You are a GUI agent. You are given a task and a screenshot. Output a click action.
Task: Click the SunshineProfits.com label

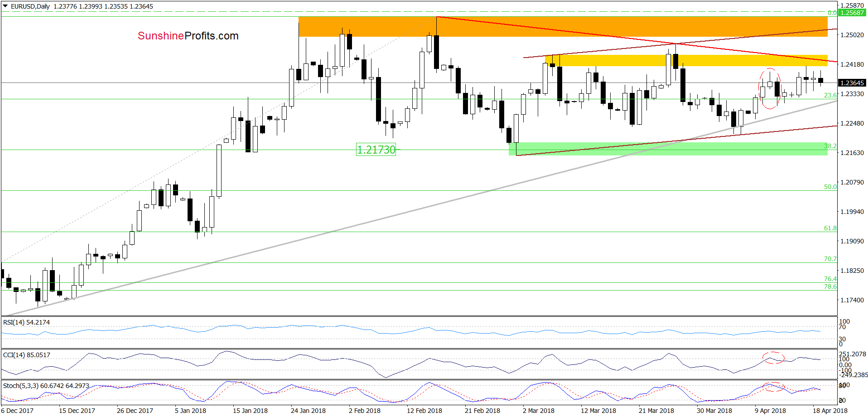(188, 36)
